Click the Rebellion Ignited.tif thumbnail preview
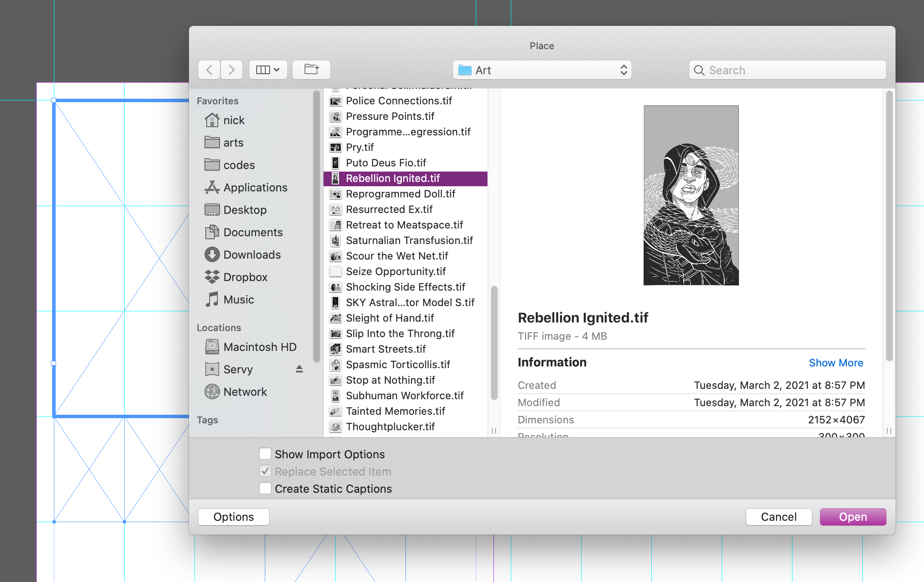The width and height of the screenshot is (924, 582). 691,195
